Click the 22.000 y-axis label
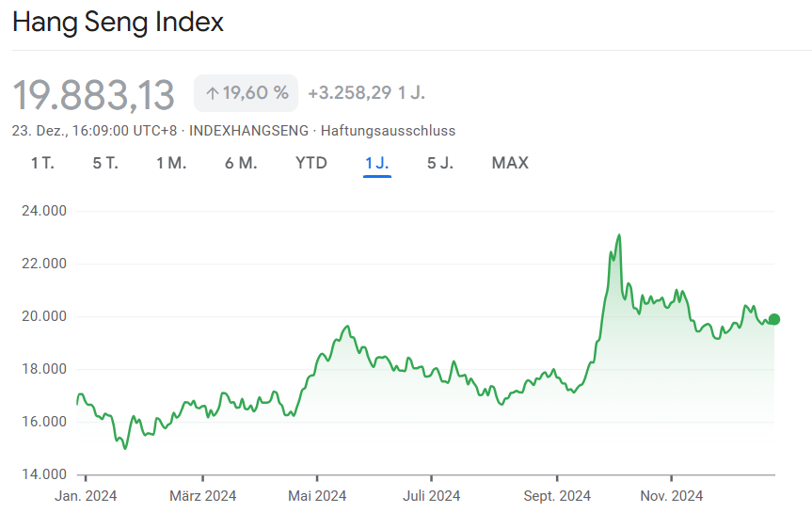Image resolution: width=812 pixels, height=513 pixels. pyautogui.click(x=44, y=264)
